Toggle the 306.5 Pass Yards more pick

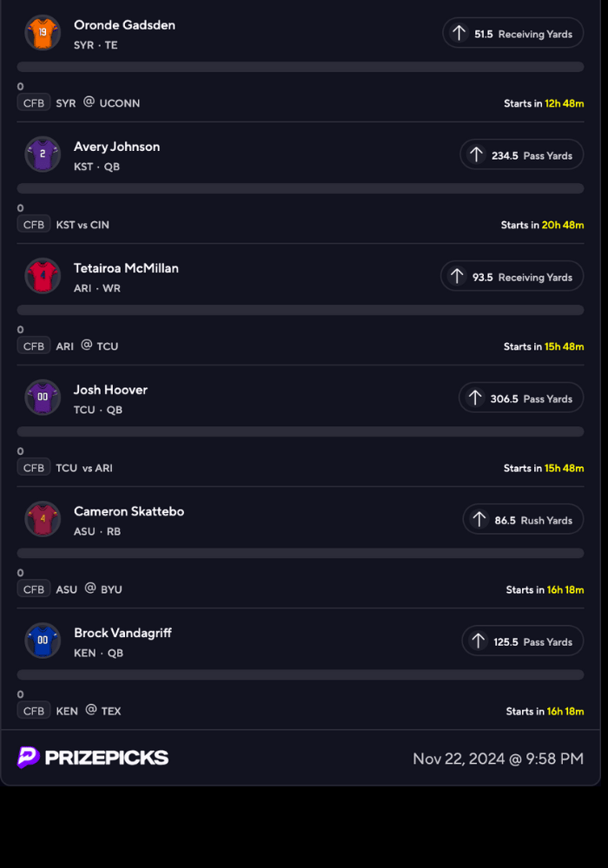click(x=520, y=398)
